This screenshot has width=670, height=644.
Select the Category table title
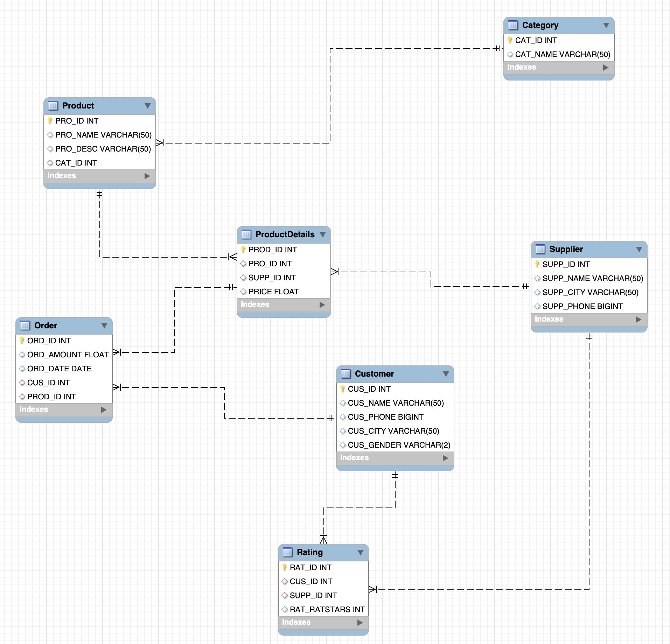coord(540,25)
